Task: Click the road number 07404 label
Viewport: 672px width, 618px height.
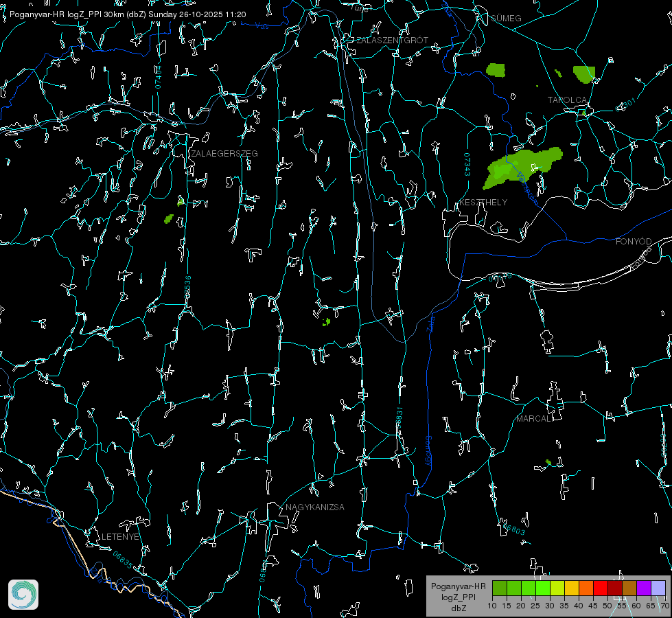Action: [x=159, y=78]
